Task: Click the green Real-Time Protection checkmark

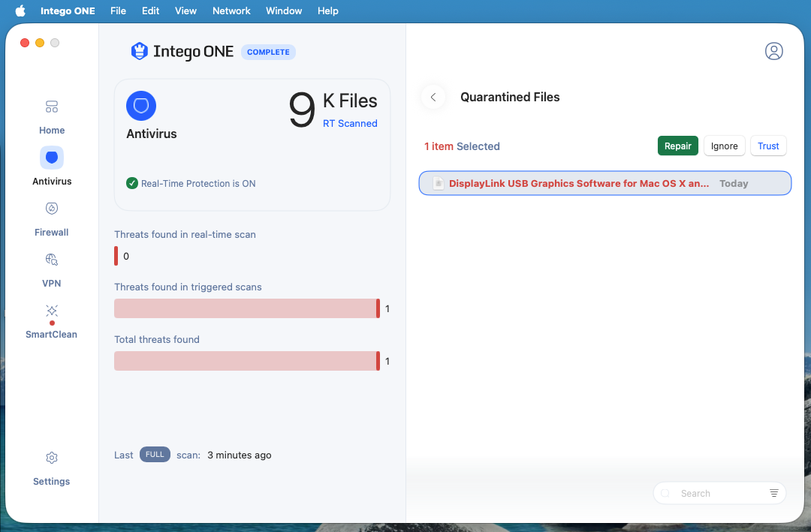Action: click(x=132, y=183)
